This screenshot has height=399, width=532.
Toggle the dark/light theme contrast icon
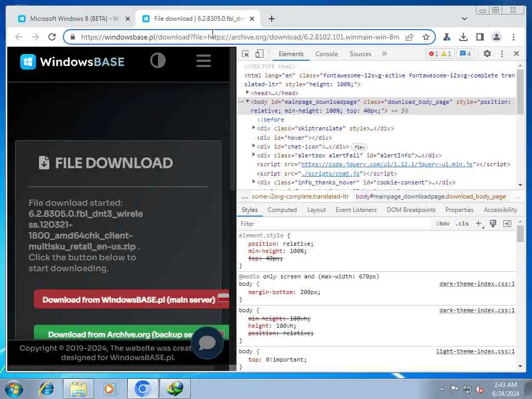[x=158, y=61]
